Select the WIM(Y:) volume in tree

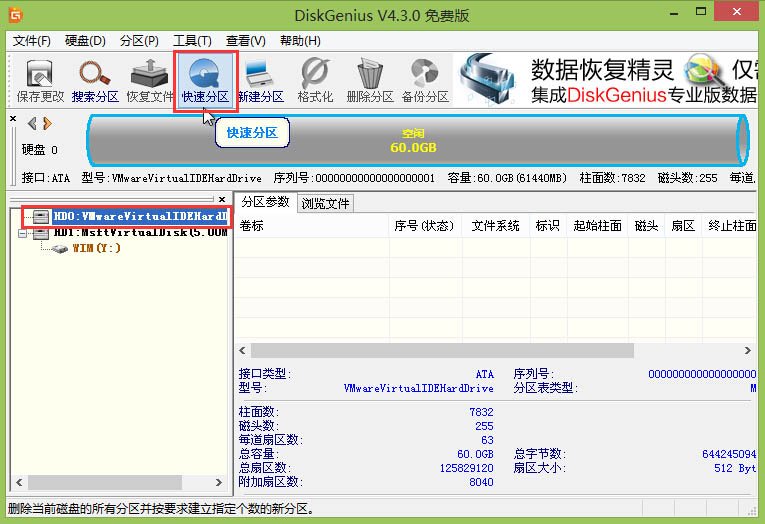click(96, 248)
